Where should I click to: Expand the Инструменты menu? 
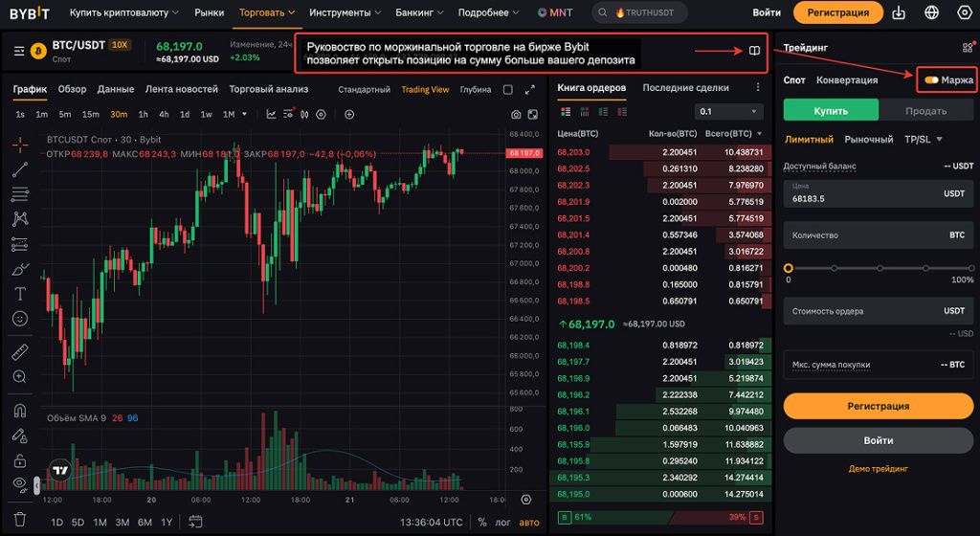point(345,12)
